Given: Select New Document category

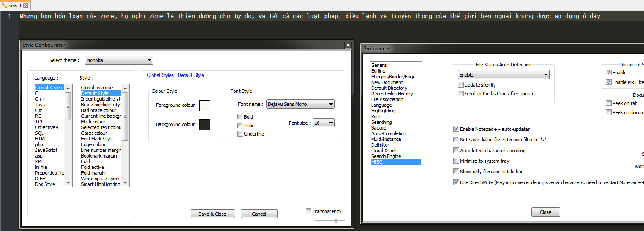Looking at the screenshot, I should [x=387, y=82].
